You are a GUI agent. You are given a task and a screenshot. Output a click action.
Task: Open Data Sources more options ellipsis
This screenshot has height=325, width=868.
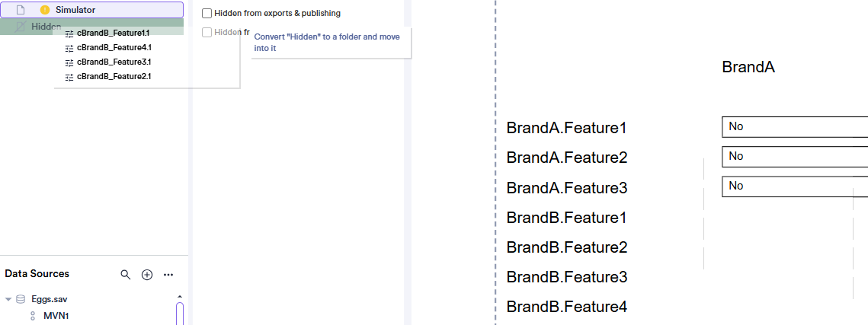169,275
